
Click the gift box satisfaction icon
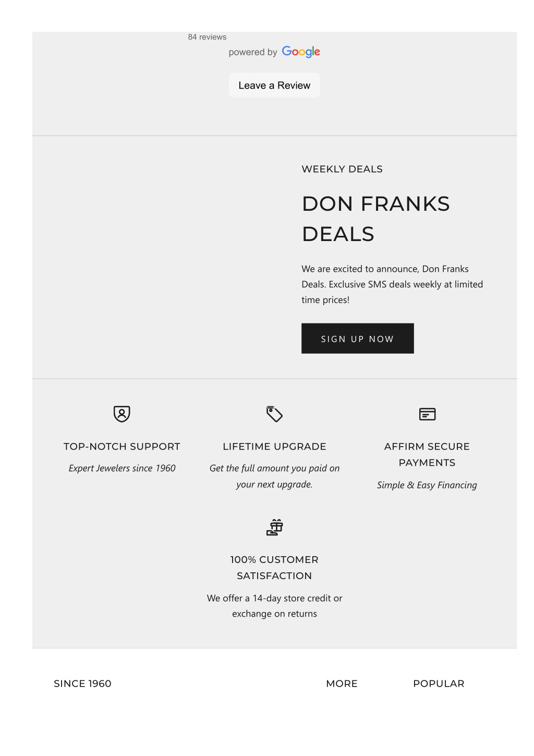click(x=274, y=527)
